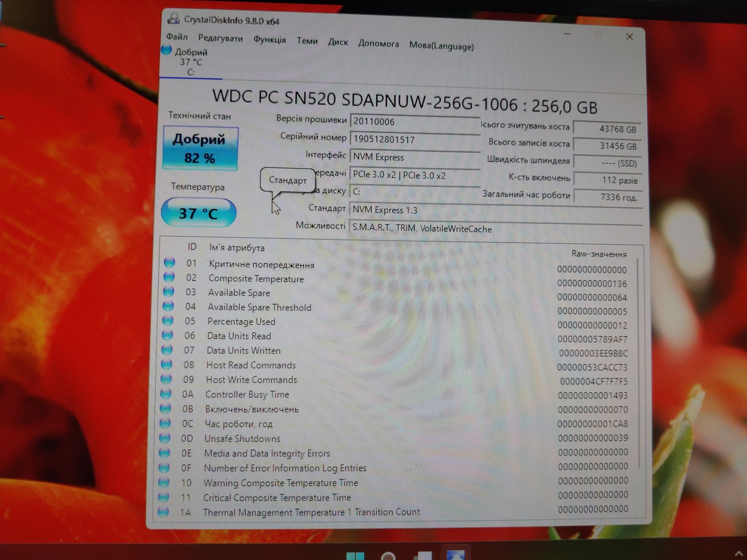The width and height of the screenshot is (747, 560).
Task: Click the status icon for Unsafe Shutdowns
Action: click(165, 438)
